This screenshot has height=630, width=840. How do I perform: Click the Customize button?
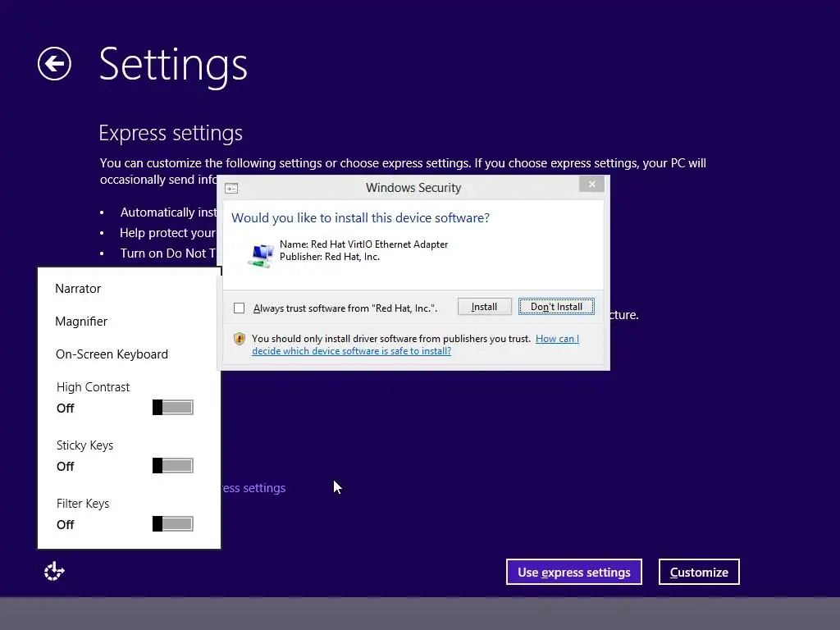tap(699, 572)
